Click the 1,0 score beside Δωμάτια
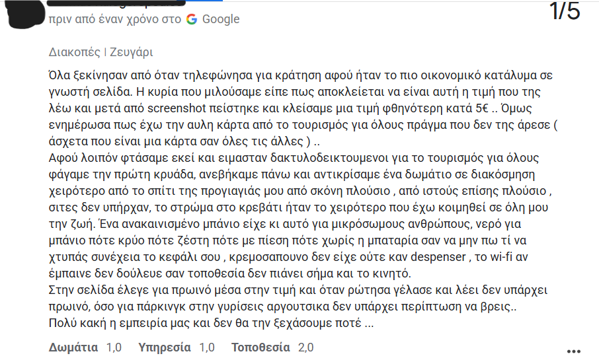599x364 pixels. [x=114, y=347]
